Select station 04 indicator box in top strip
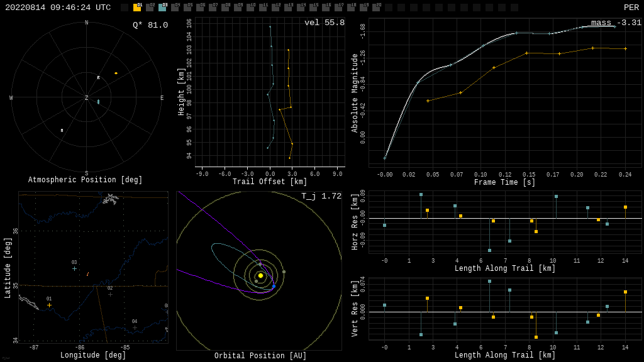The width and height of the screenshot is (644, 362). coord(175,7)
